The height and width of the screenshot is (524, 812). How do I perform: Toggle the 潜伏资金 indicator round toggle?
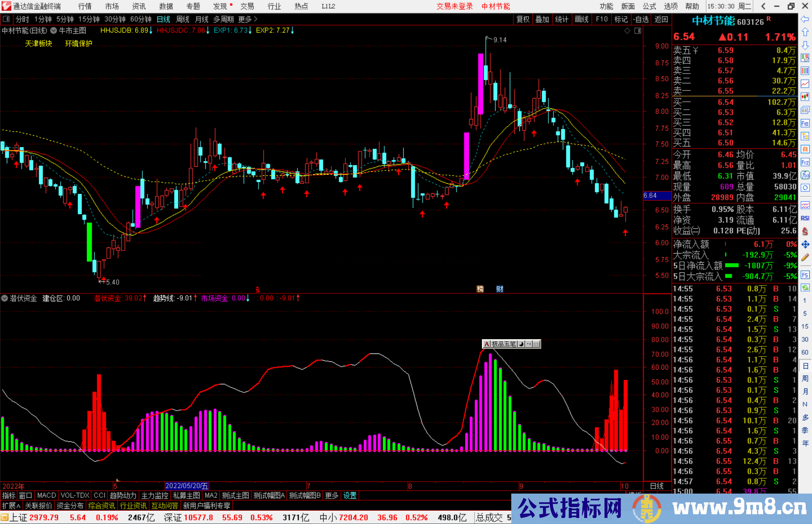[5, 298]
